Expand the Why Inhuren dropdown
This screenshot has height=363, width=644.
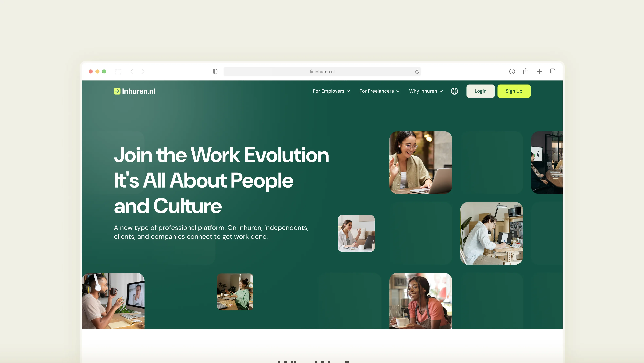click(x=426, y=91)
